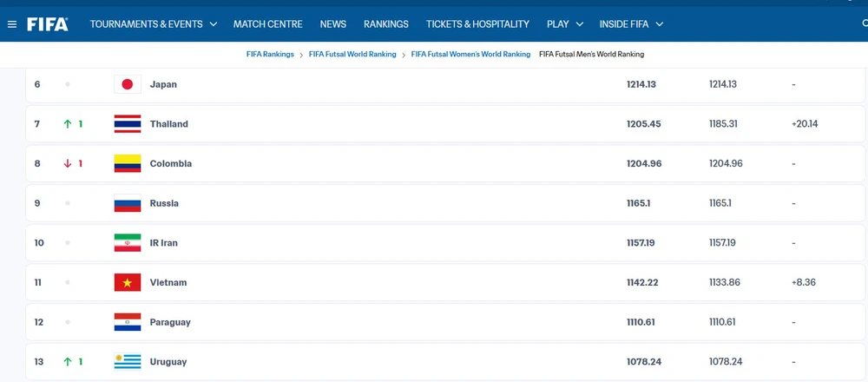
Task: Go to FIFA Futsal Women's World Ranking breadcrumb
Action: pos(470,54)
